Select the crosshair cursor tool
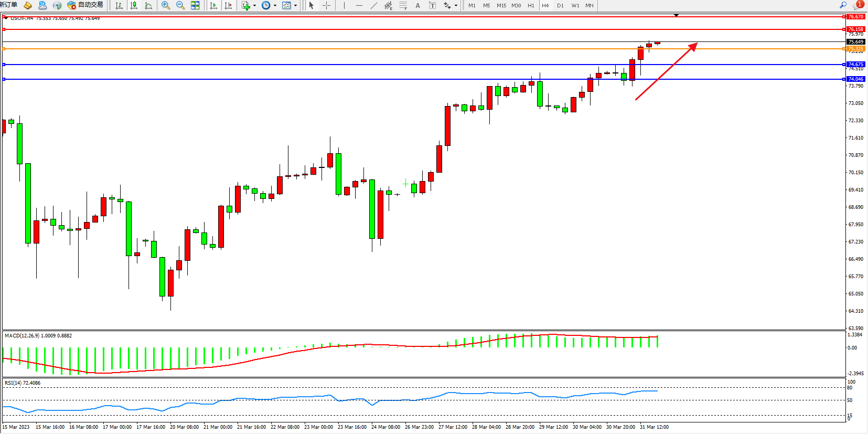Viewport: 868px width, 434px height. click(326, 5)
